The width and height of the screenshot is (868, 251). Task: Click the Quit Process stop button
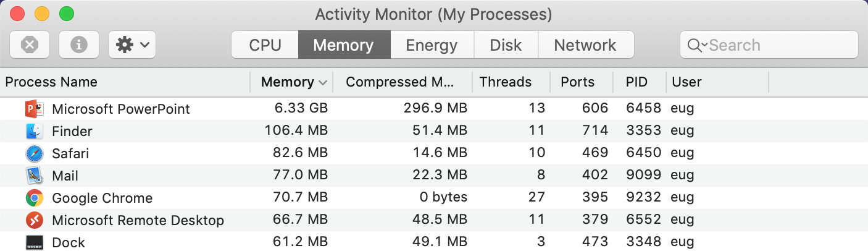click(x=30, y=45)
